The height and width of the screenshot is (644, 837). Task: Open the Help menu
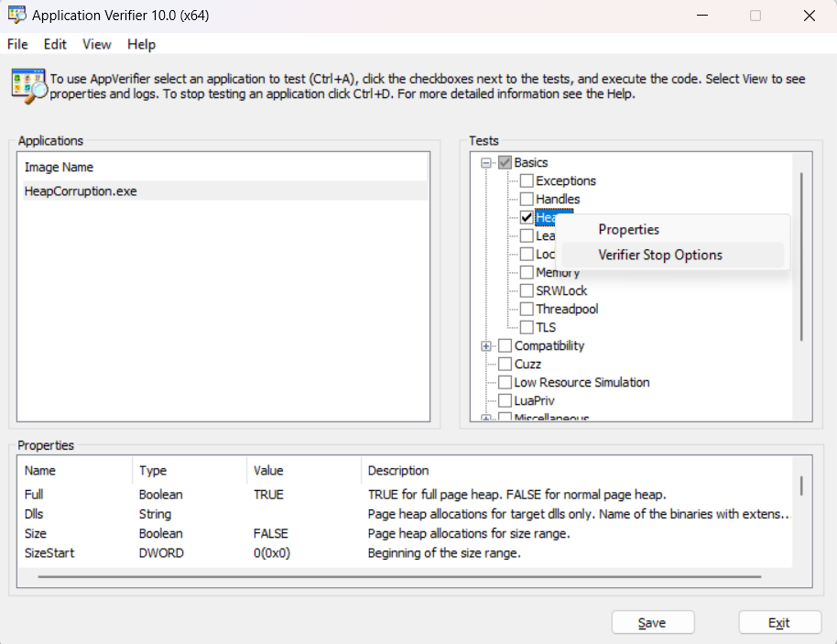tap(141, 44)
